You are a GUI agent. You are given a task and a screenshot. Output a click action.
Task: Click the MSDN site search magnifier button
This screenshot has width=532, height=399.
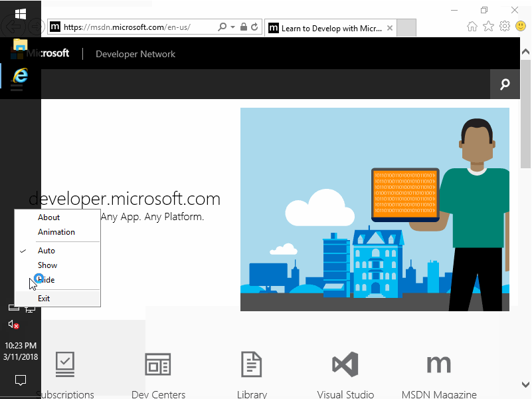pos(505,84)
